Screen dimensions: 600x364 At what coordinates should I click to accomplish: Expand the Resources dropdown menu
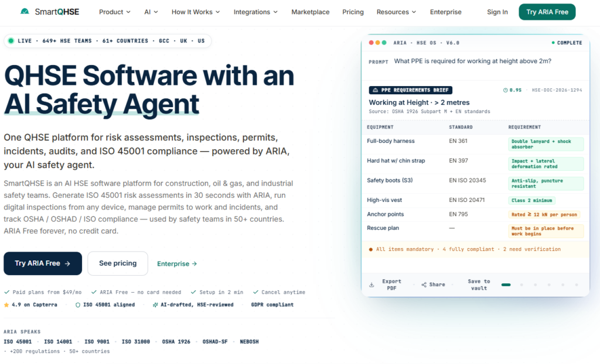pos(396,12)
